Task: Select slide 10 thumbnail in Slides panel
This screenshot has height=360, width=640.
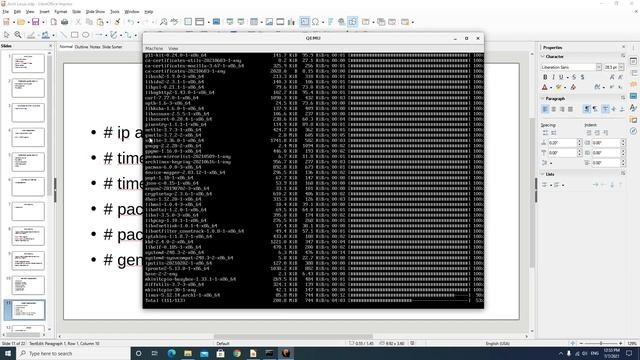Action: click(x=28, y=285)
